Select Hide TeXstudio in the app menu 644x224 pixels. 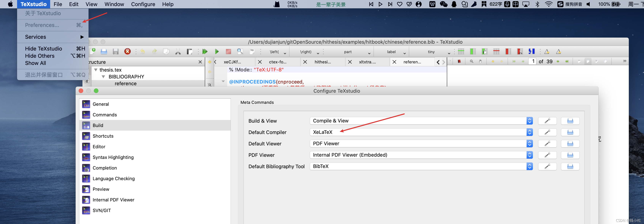pos(52,49)
